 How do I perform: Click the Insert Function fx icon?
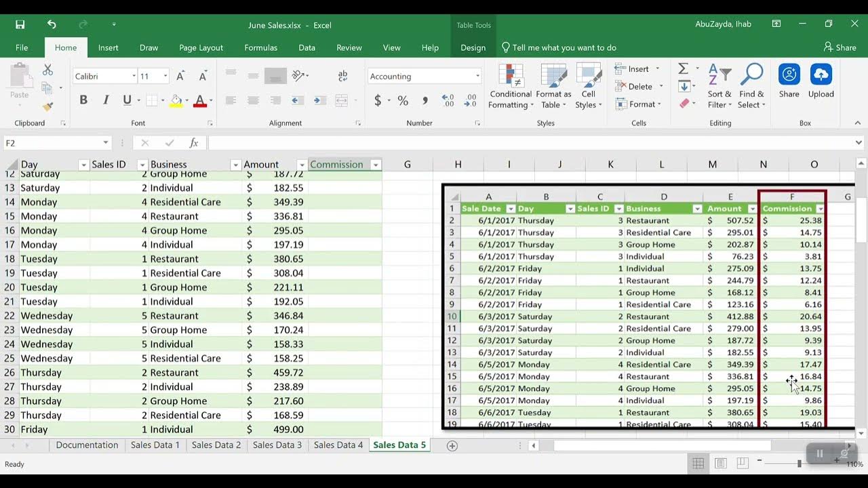tap(193, 143)
